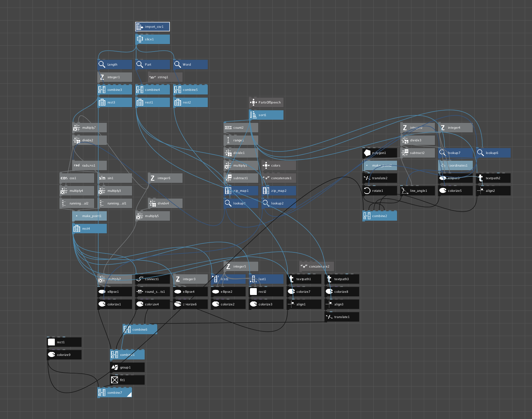
Task: Select the divide4 node
Action: (x=165, y=203)
